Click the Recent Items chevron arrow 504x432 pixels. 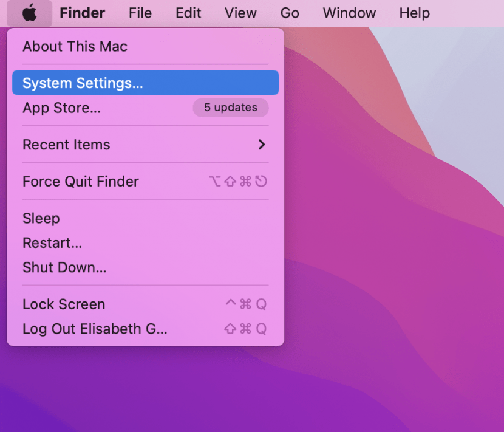[x=262, y=145]
